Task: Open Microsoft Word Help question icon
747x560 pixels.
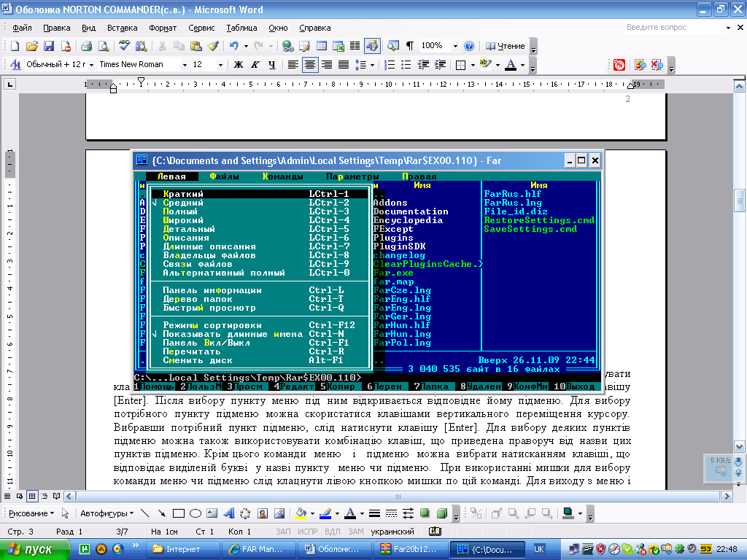Action: (469, 46)
